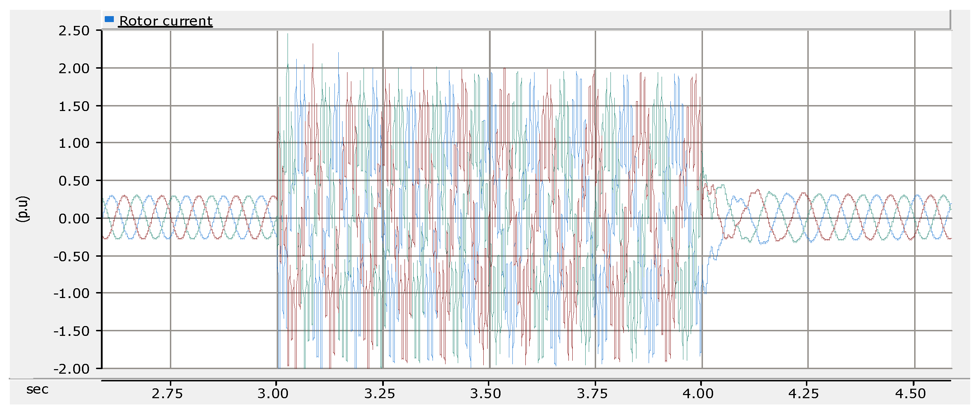This screenshot has width=980, height=415.
Task: Click the 3.25 time-axis marker
Action: coord(379,394)
